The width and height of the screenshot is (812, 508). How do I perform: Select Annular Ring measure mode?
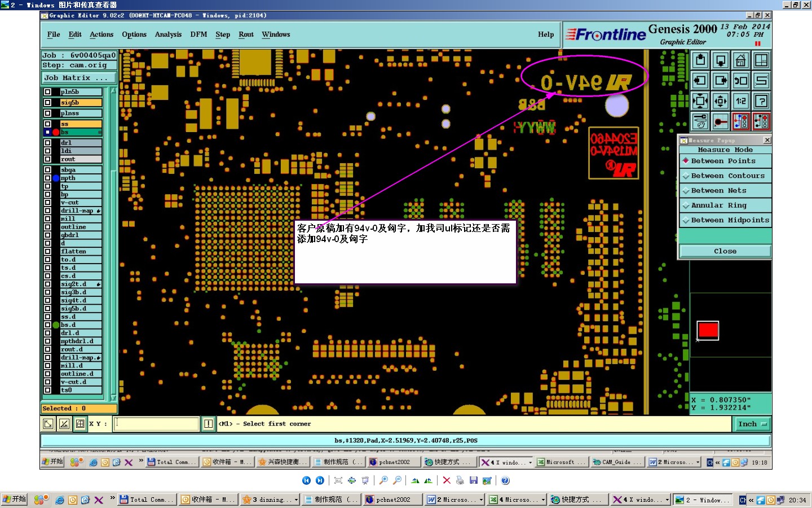725,205
